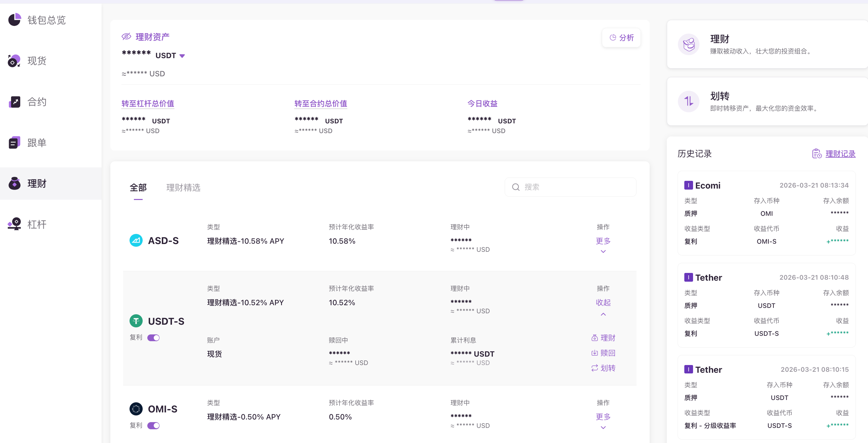Click the 合约 contracts sidebar icon

[14, 102]
